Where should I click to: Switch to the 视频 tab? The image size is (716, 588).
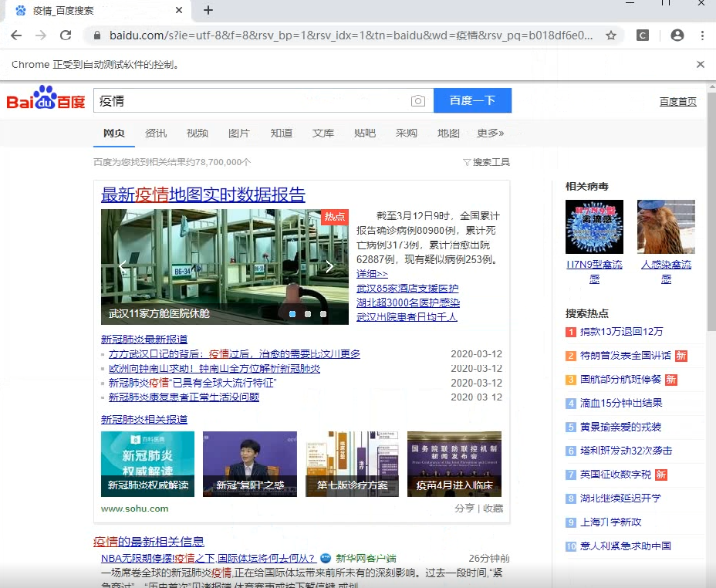(198, 133)
